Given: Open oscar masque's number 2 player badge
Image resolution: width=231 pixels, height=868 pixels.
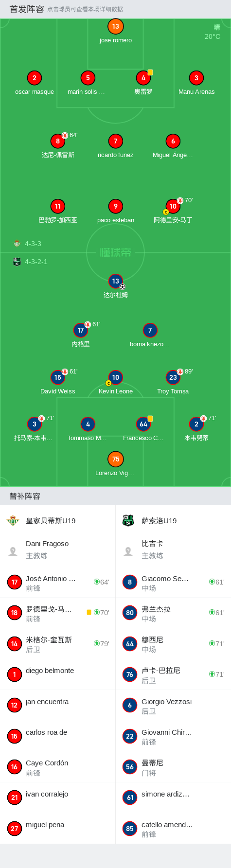Looking at the screenshot, I should point(34,78).
